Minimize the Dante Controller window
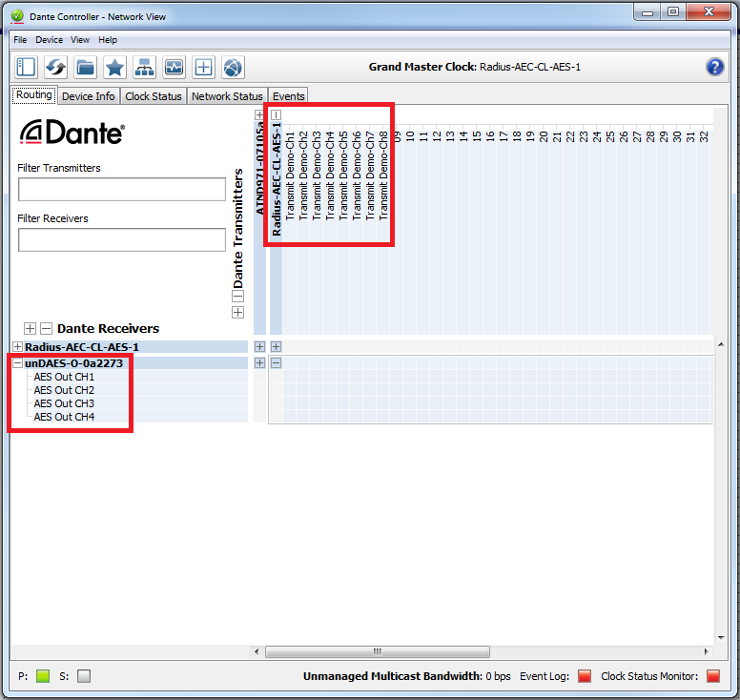Screen dimensions: 740x700 [x=647, y=12]
